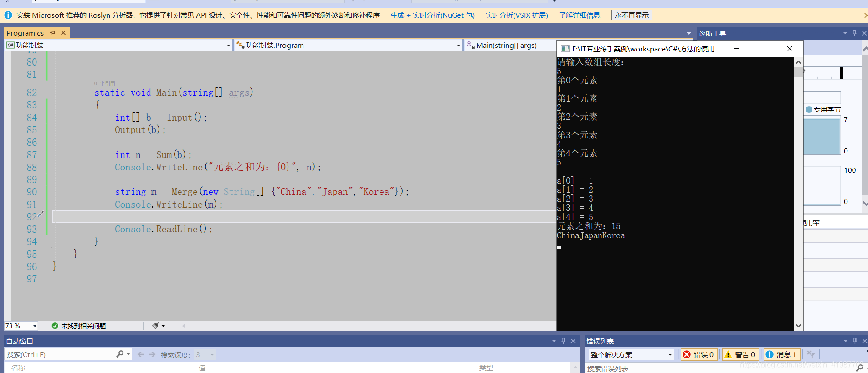The width and height of the screenshot is (868, 373).
Task: Close the Program.cs tab
Action: point(63,33)
